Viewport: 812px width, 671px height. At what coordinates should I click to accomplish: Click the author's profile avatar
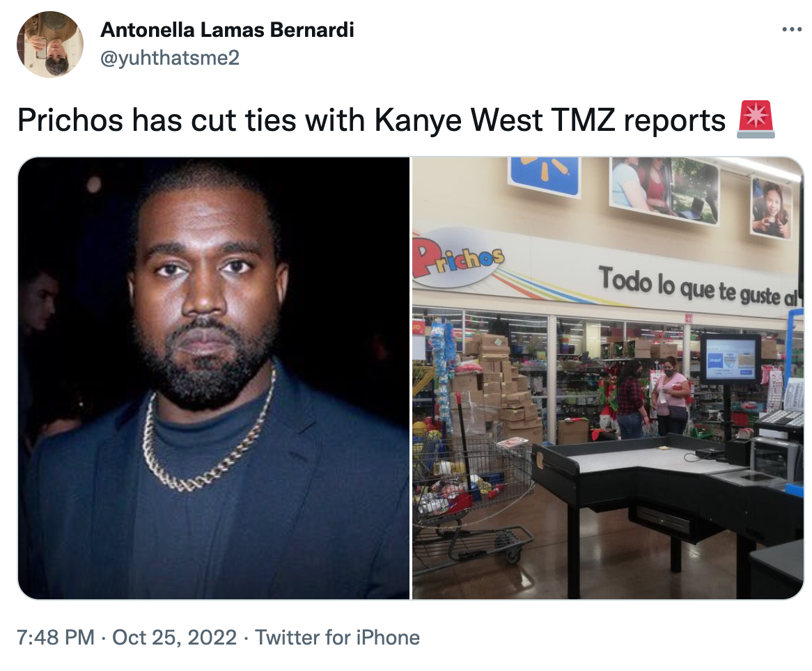tap(49, 45)
